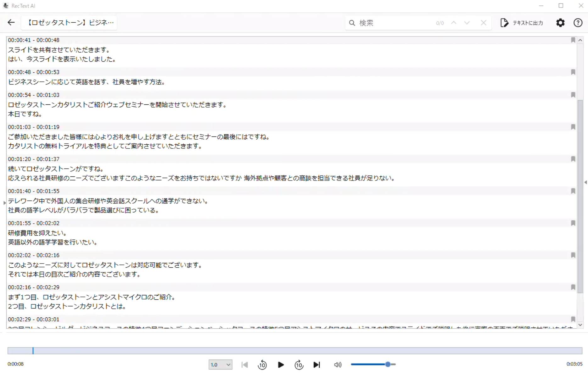Viewport: 588px width, 373px height.
Task: Click line まず1つ目、ロゼッタストーンとアシストマイクロのご紹介。
Action: click(x=92, y=297)
